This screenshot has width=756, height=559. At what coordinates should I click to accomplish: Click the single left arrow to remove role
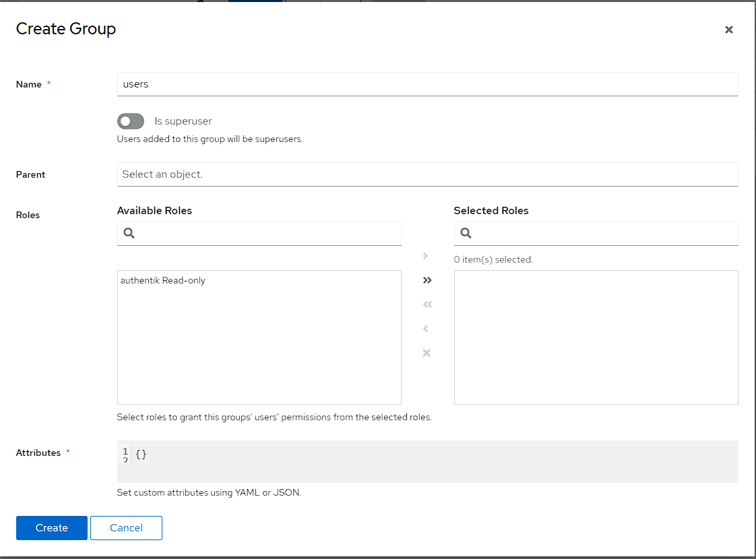(426, 329)
